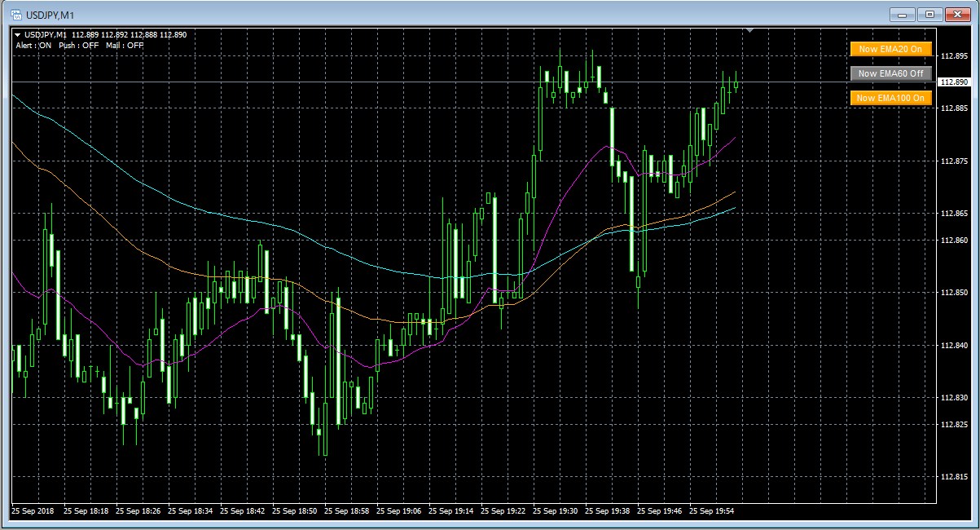
Task: Click the Alert : ON label
Action: [x=33, y=46]
